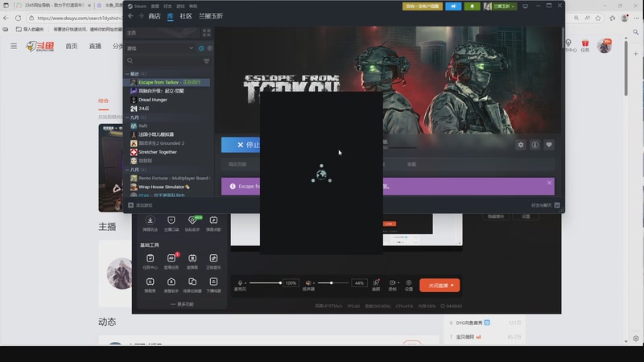Dismiss the purple Escape from Tarkov notice

[549, 183]
